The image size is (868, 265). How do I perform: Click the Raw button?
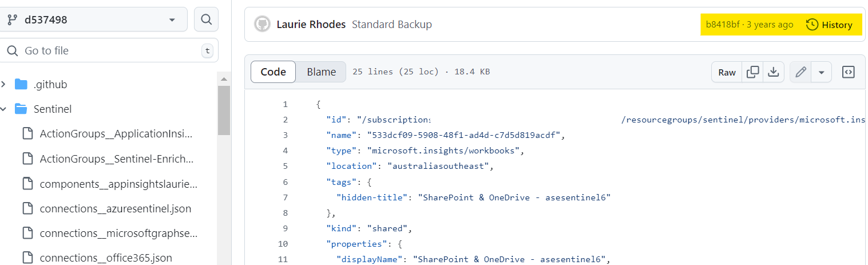point(727,72)
